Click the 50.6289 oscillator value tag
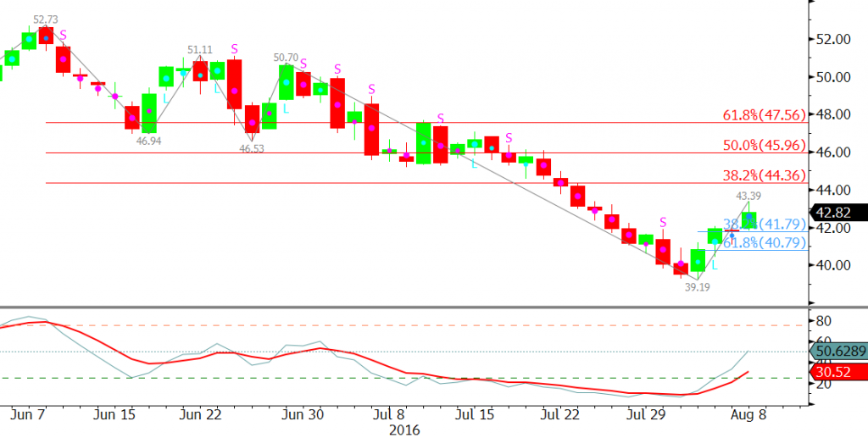The width and height of the screenshot is (868, 438). 838,351
